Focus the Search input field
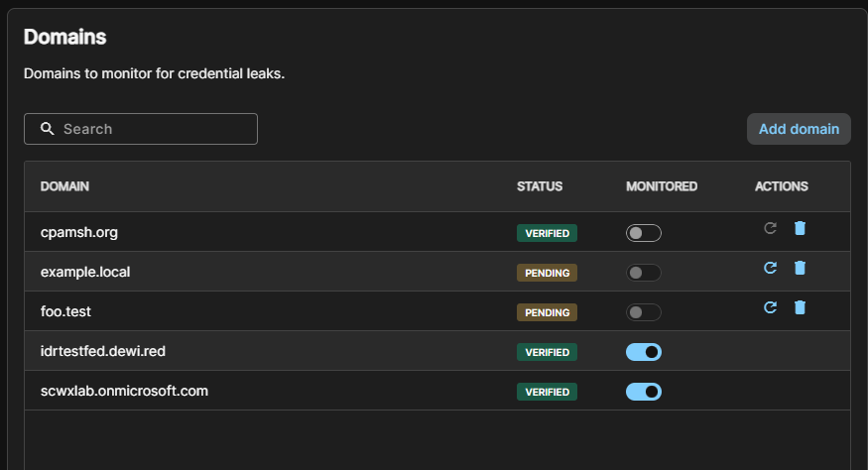 141,129
